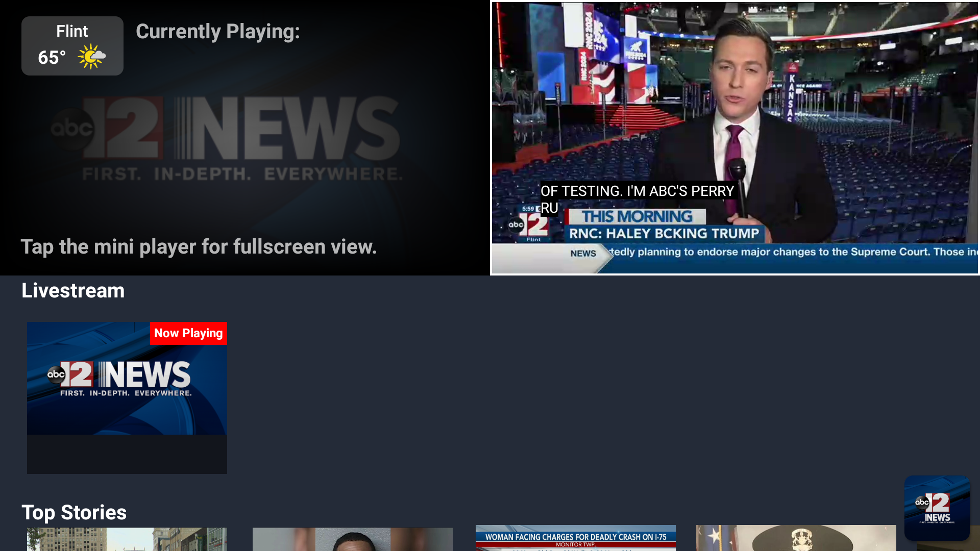Image resolution: width=980 pixels, height=551 pixels.
Task: Click the Top Stories section heading
Action: (74, 513)
